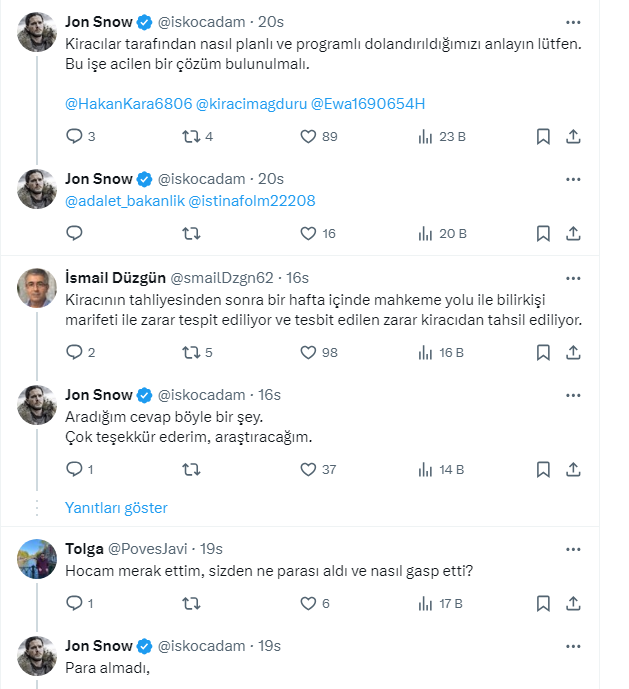
Task: Reply to the 'Aradığım cevap' tweet
Action: coord(74,469)
